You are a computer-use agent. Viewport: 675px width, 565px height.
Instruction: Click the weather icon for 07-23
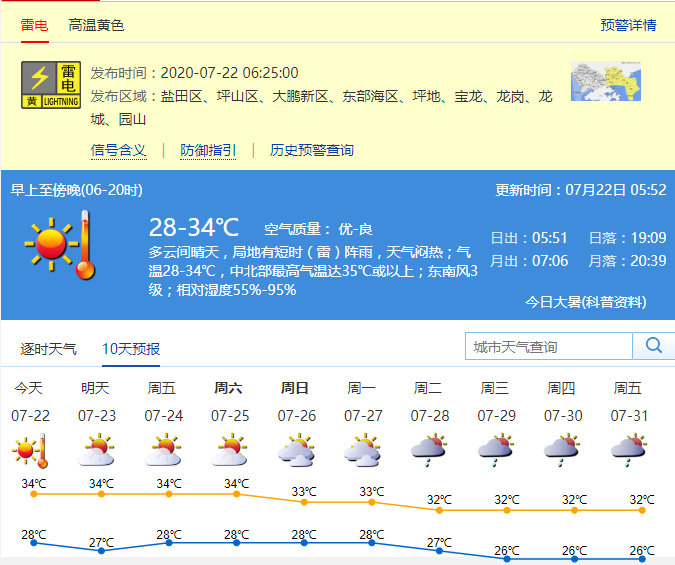coord(97,451)
